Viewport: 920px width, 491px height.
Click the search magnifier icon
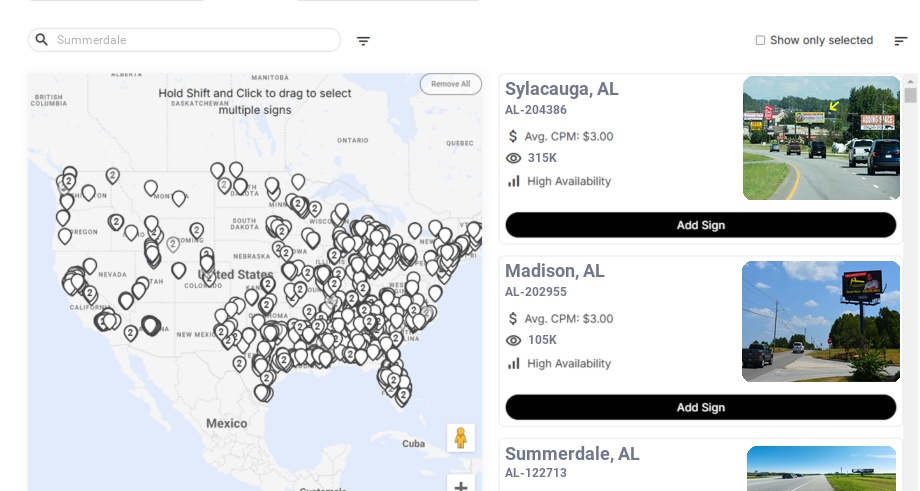click(x=42, y=40)
